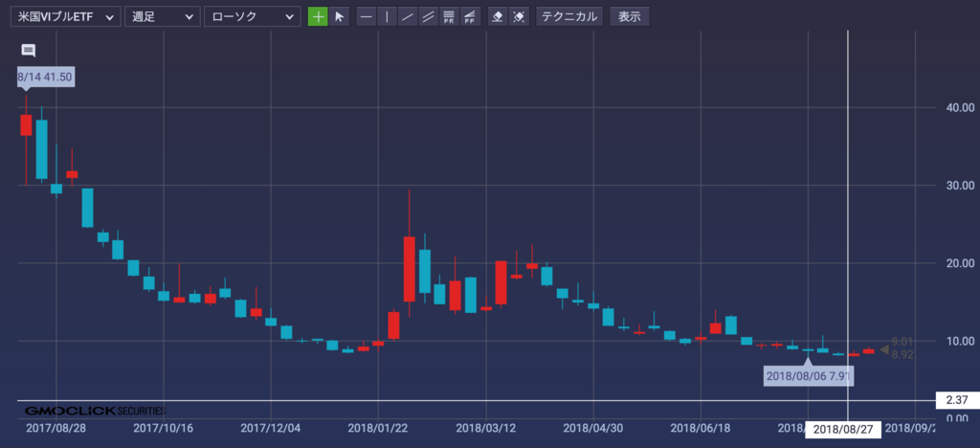The image size is (980, 448).
Task: Select the Fibonacci retracement FR tool
Action: click(x=449, y=17)
